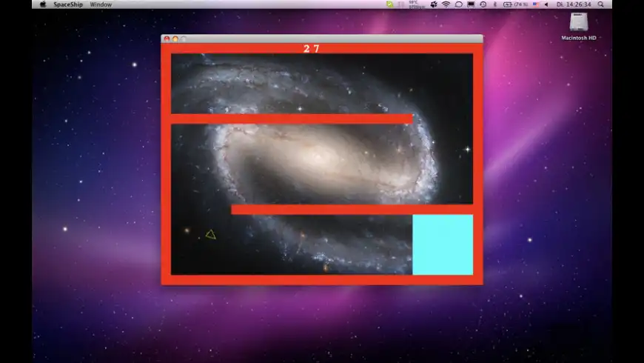Open the Apple menu
The width and height of the screenshot is (644, 363).
point(43,4)
